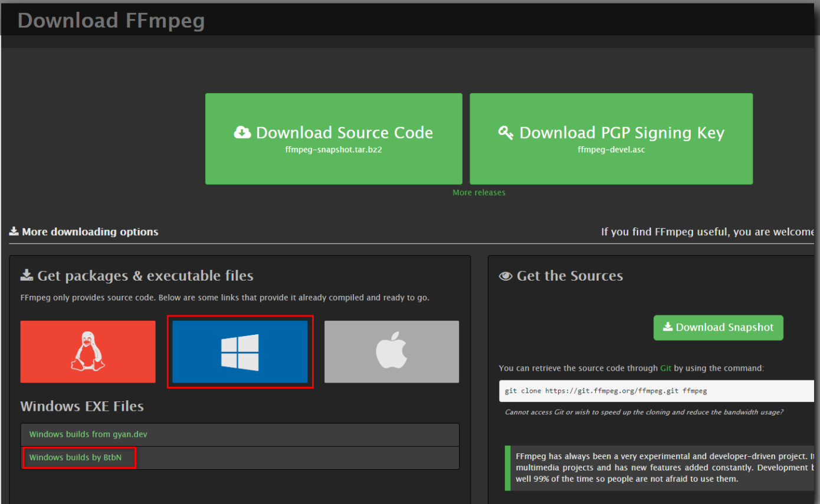Click the Download FFmpeg page heading

111,21
